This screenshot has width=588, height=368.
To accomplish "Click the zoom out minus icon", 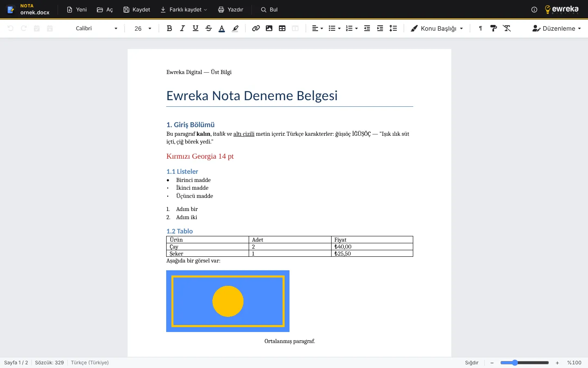I will pos(492,363).
